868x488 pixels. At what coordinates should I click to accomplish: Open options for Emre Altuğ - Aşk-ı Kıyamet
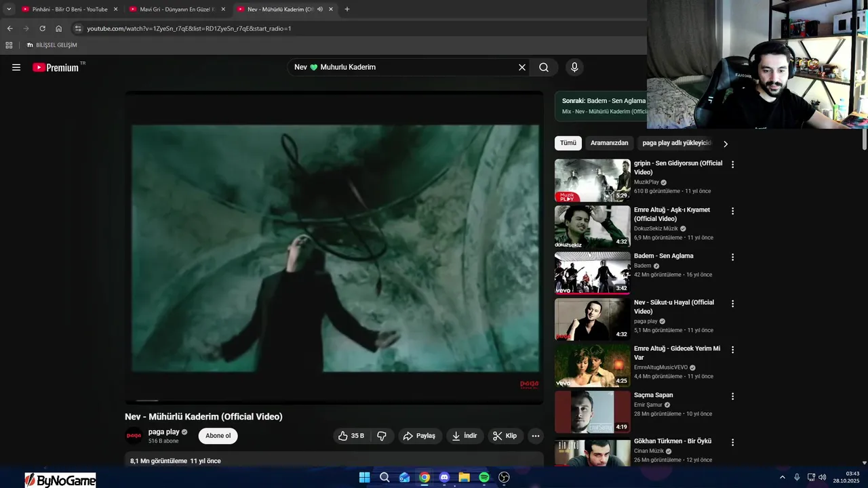pyautogui.click(x=732, y=211)
